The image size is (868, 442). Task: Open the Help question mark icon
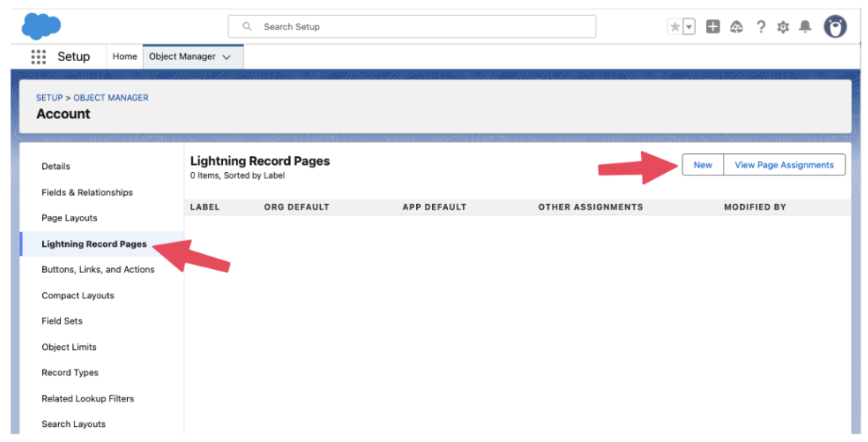[760, 27]
